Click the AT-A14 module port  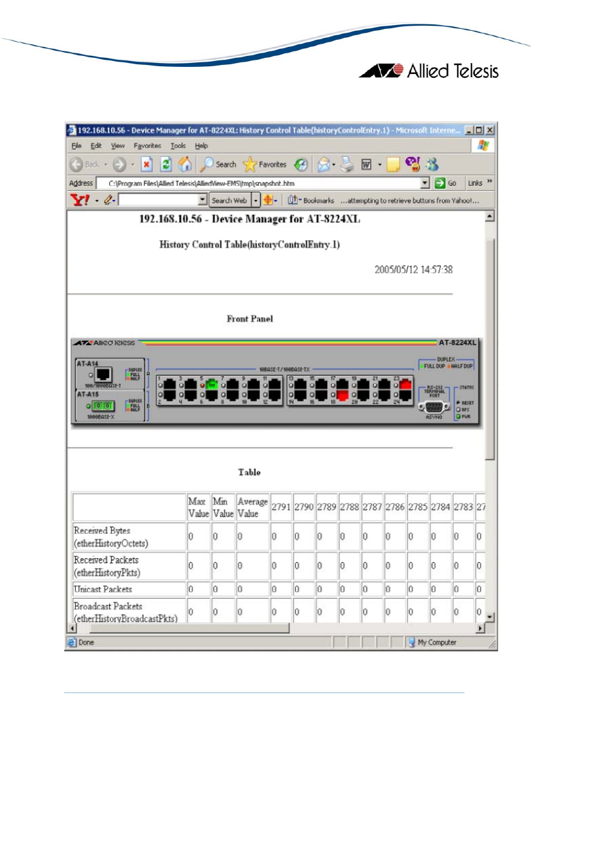(103, 374)
